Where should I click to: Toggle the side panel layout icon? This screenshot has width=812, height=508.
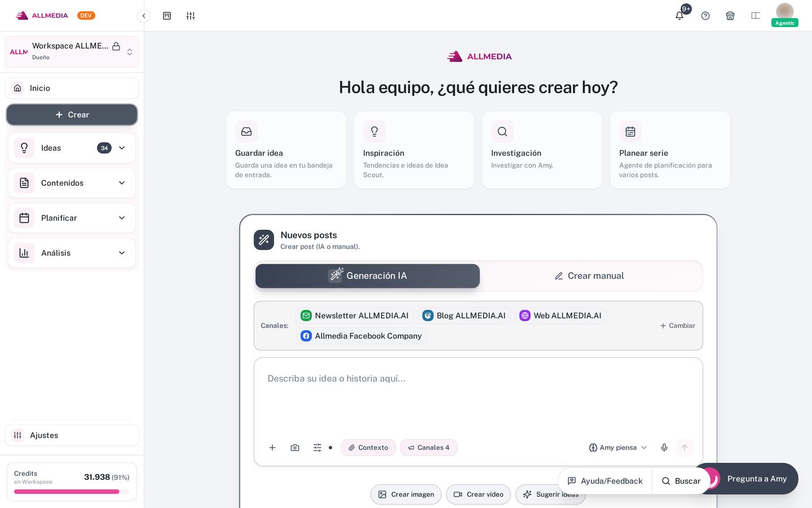click(756, 16)
